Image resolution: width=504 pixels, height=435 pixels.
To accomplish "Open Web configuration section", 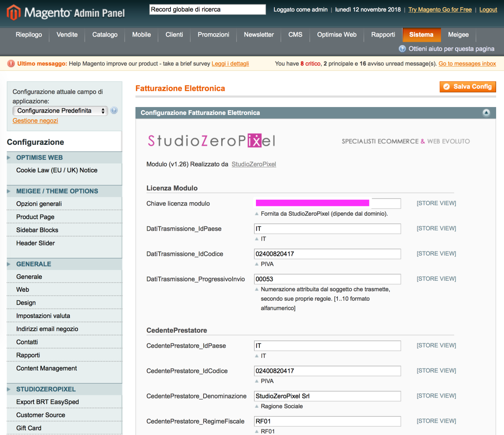I will [x=22, y=289].
